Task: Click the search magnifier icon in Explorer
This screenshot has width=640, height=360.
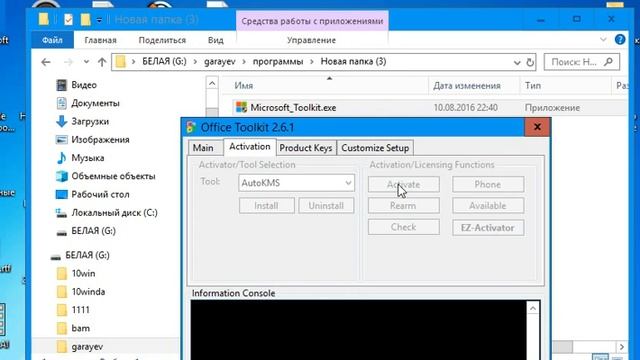Action: (608, 62)
